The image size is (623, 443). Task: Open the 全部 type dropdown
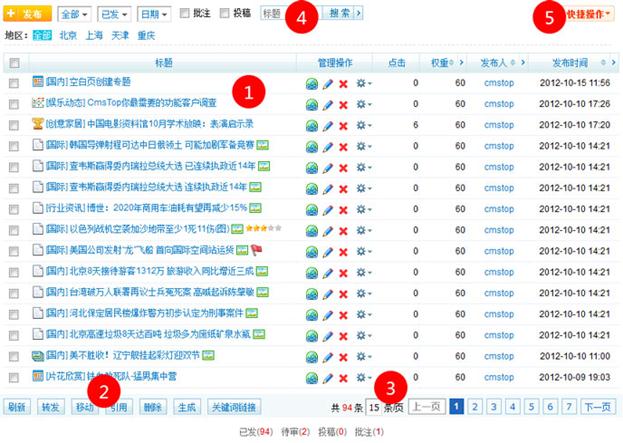tap(74, 14)
